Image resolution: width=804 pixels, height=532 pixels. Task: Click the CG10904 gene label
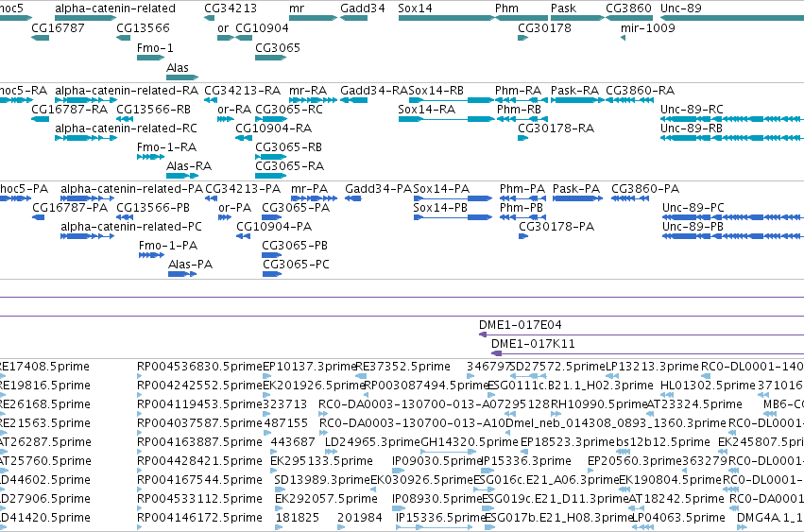[x=262, y=27]
